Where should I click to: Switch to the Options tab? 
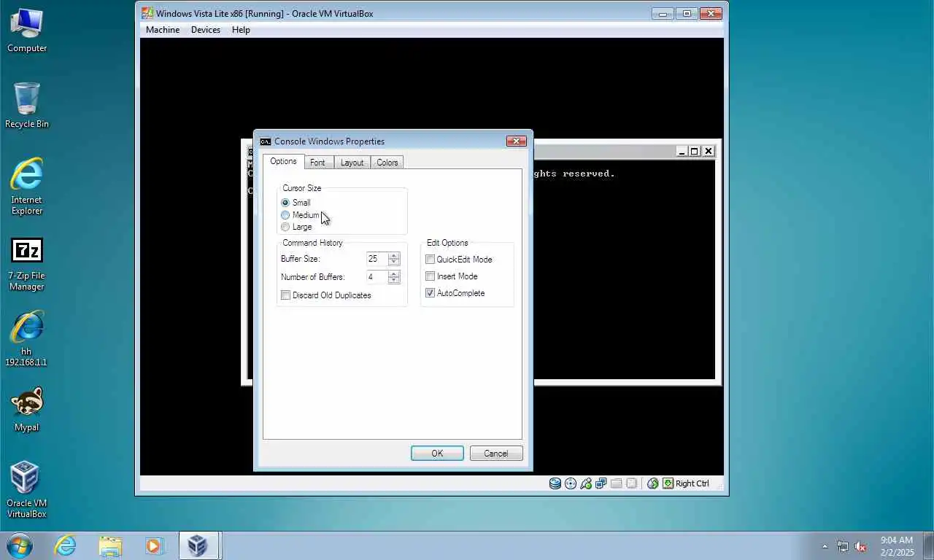283,161
